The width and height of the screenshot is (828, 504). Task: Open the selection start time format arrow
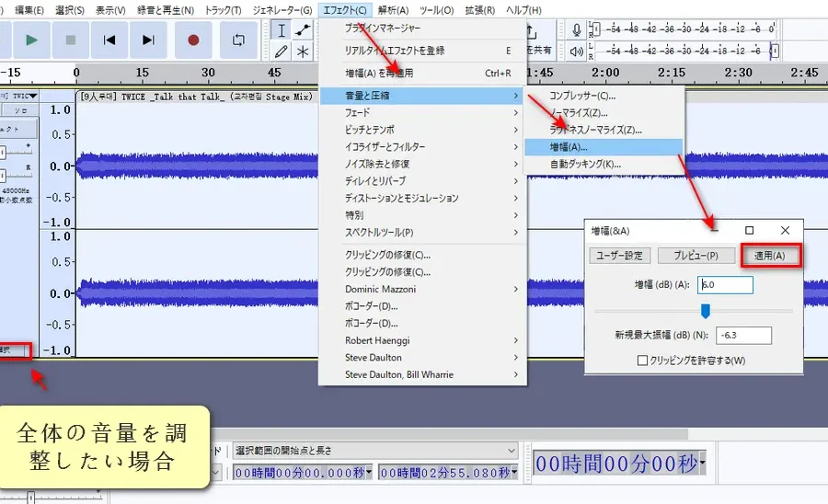369,473
